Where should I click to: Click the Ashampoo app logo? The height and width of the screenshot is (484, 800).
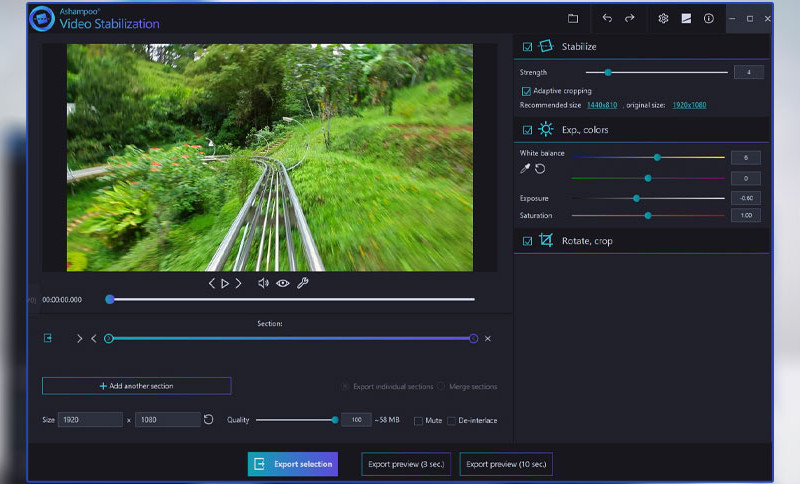[x=42, y=19]
